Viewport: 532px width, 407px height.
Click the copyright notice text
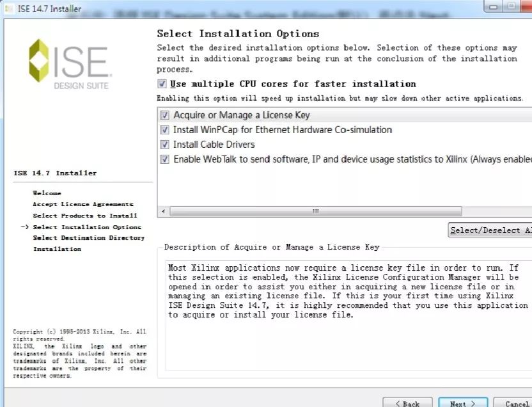80,353
